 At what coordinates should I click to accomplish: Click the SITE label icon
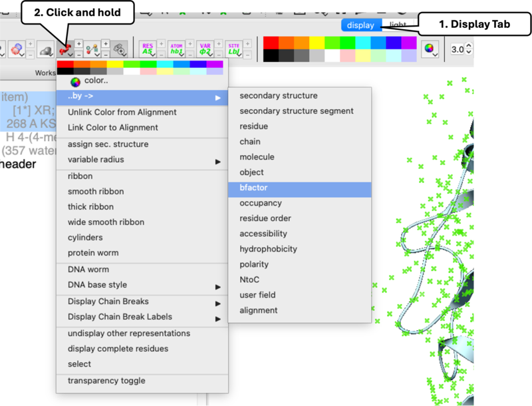234,49
